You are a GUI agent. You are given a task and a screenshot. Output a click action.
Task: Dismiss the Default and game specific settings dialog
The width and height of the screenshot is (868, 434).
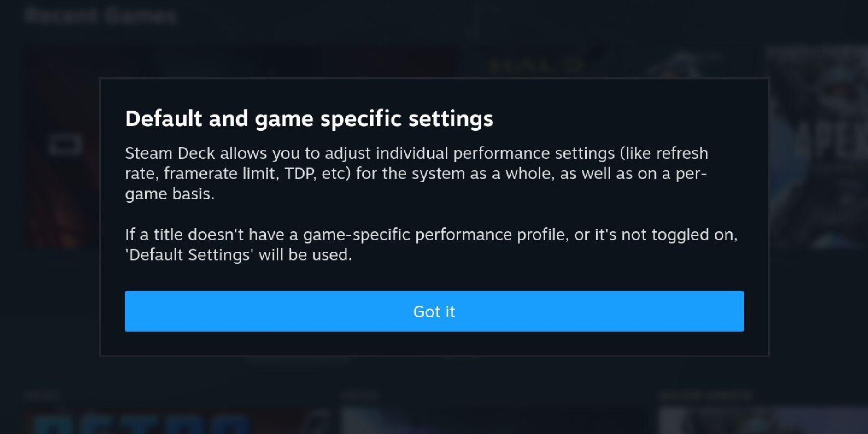click(x=434, y=311)
